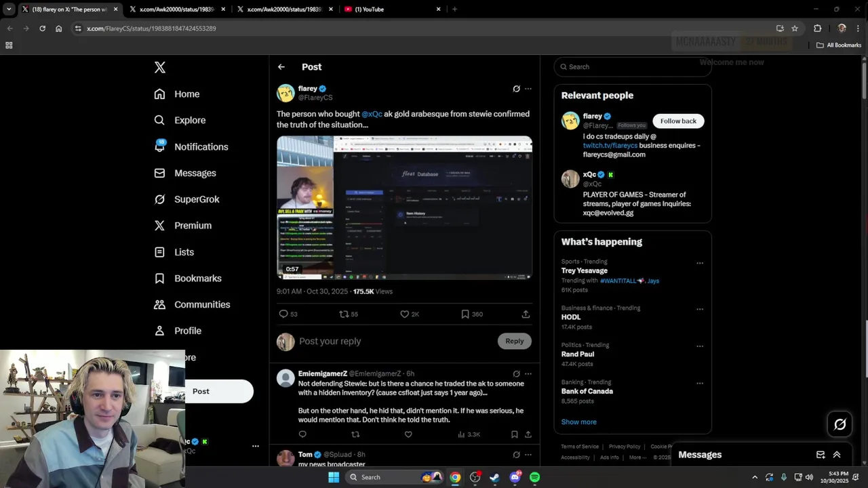Click the Post your reply field

(x=395, y=341)
